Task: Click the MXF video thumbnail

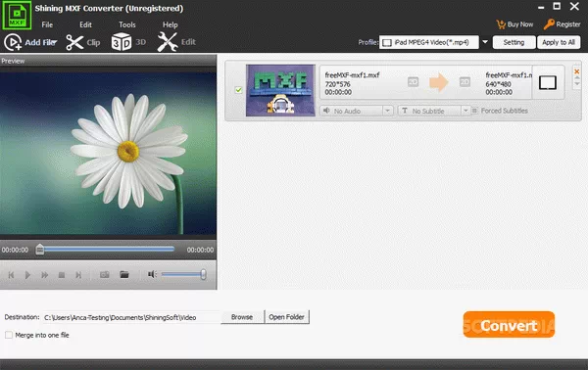Action: tap(280, 90)
